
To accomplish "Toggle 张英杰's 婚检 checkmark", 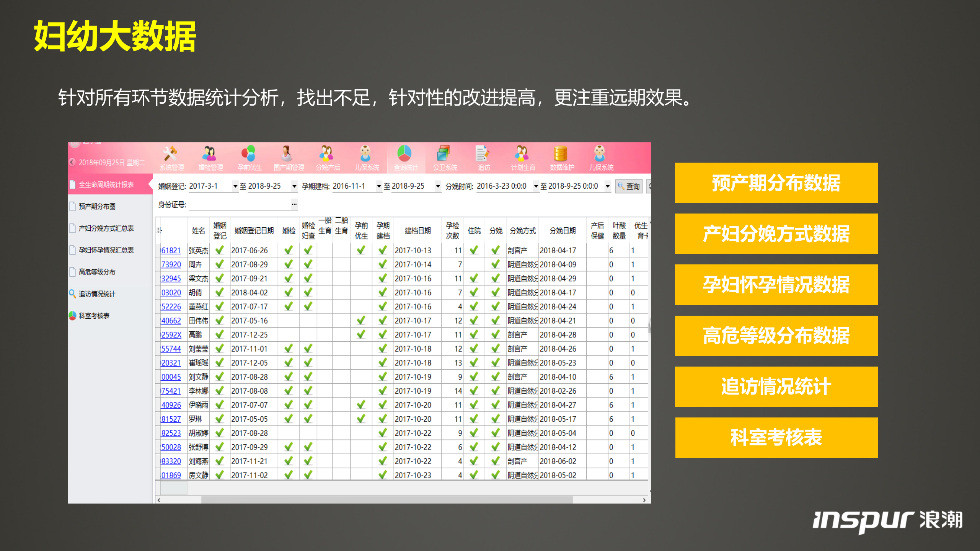I will click(x=289, y=250).
